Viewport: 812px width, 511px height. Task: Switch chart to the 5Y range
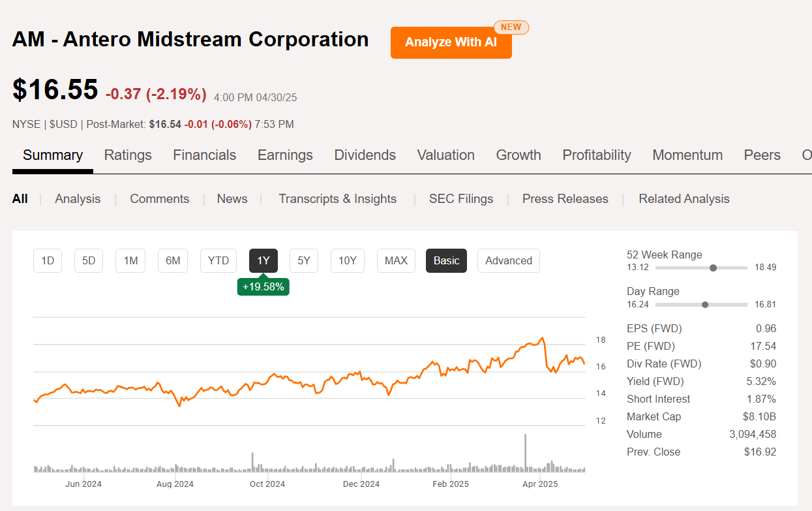coord(303,260)
